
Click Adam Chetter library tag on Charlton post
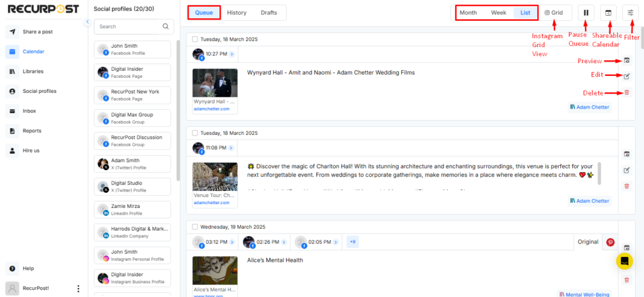click(x=589, y=201)
